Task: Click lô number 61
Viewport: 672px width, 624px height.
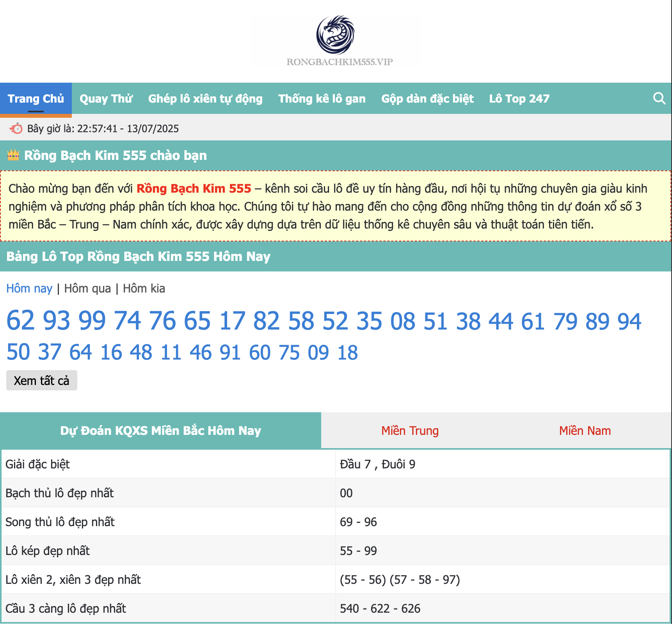Action: click(533, 321)
